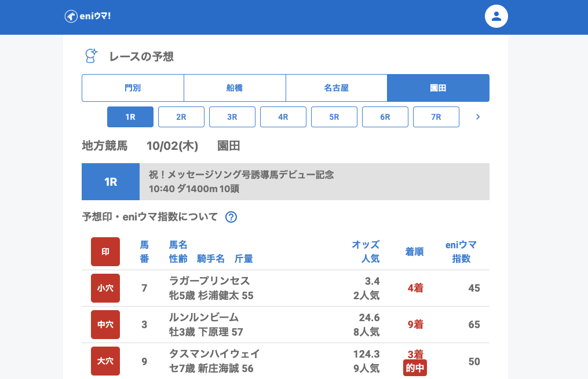
Task: Click the 的中 hit badge
Action: pos(415,368)
